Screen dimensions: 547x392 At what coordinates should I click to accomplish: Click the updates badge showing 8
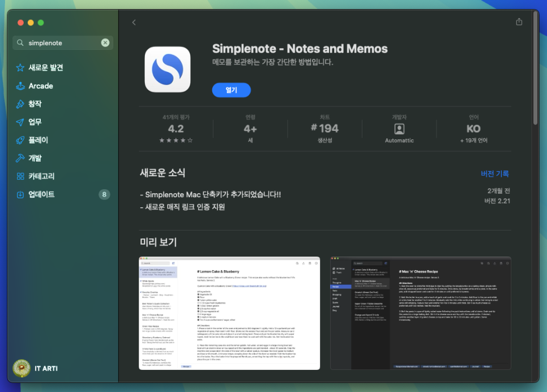(x=104, y=194)
